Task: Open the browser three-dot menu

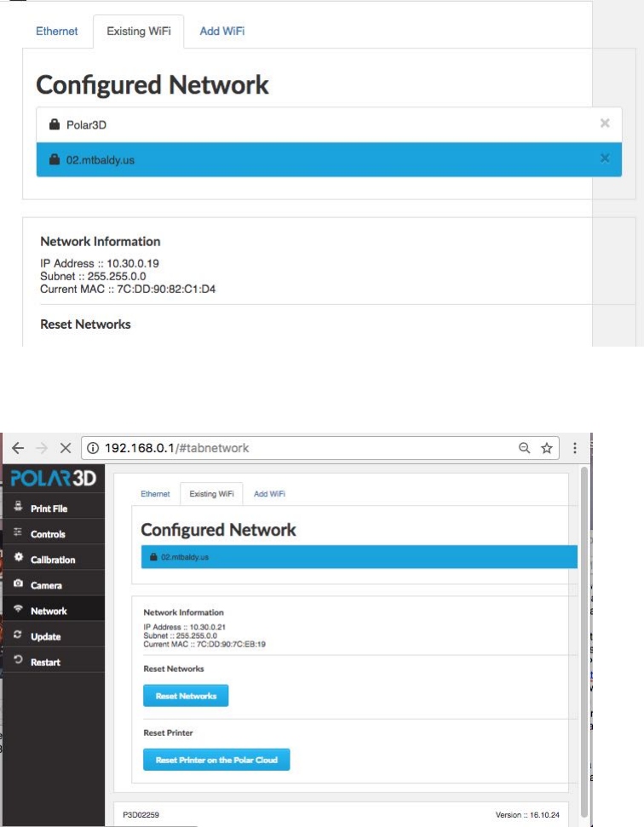Action: tap(575, 448)
